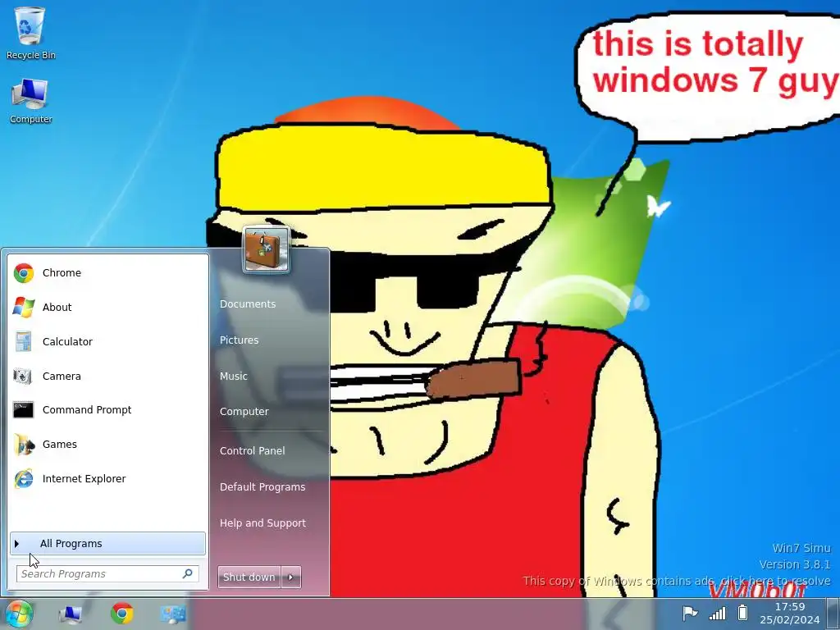Image resolution: width=840 pixels, height=630 pixels.
Task: Click the Shut down button
Action: tap(249, 577)
